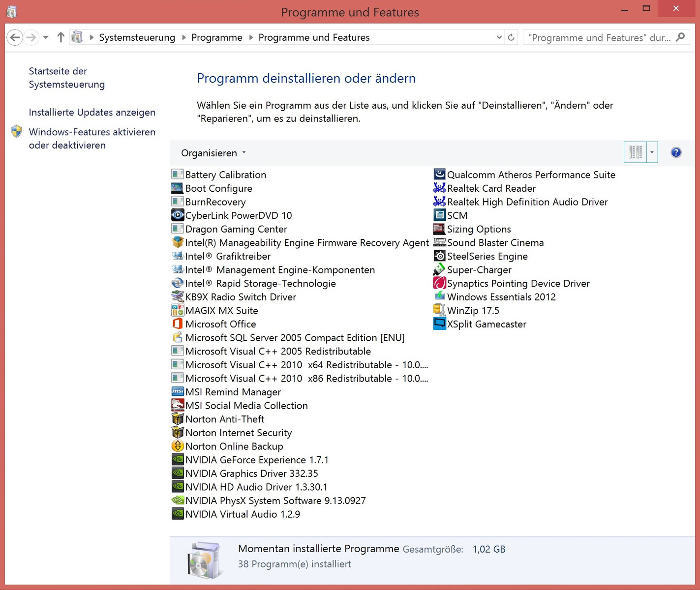Image resolution: width=700 pixels, height=590 pixels.
Task: Click the CyberLink PowerDVD 10 icon
Action: point(178,215)
